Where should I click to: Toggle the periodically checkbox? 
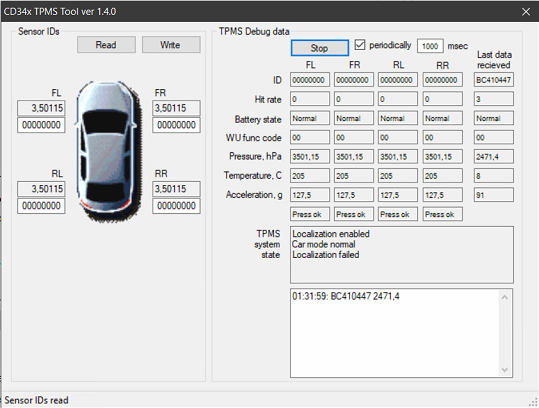pyautogui.click(x=360, y=45)
